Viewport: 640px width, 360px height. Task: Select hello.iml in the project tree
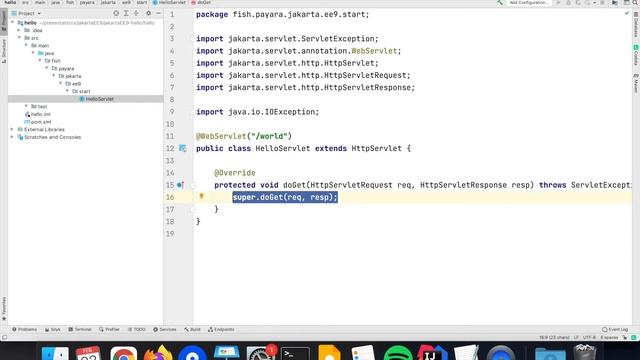click(38, 114)
